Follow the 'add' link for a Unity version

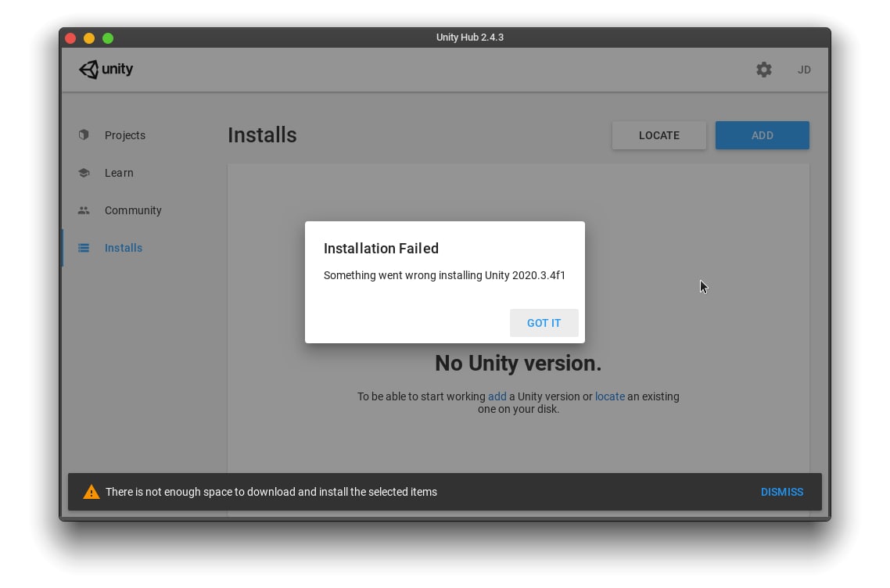click(497, 396)
